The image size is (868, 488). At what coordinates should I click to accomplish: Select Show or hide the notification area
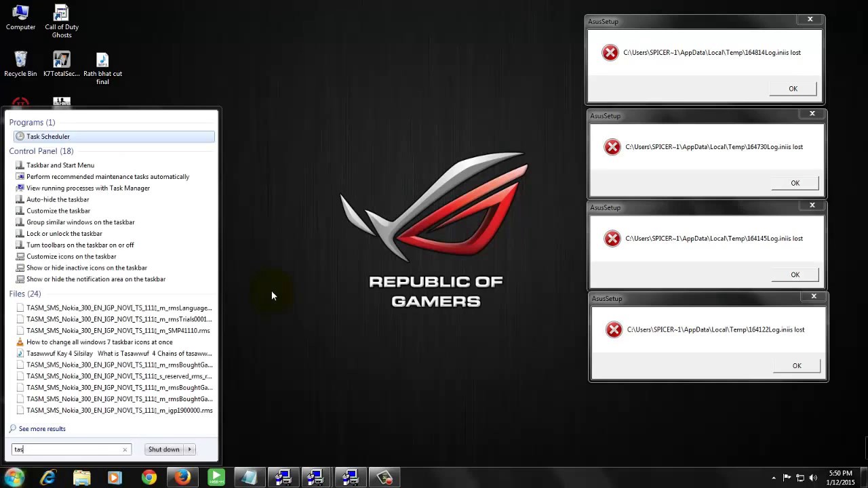click(x=95, y=279)
